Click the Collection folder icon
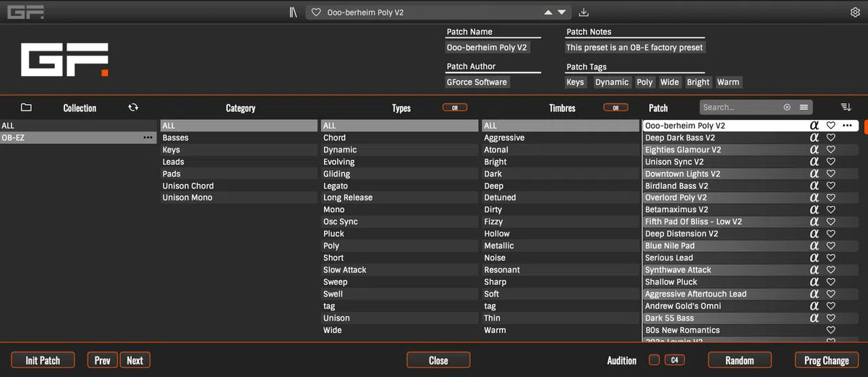 [26, 107]
